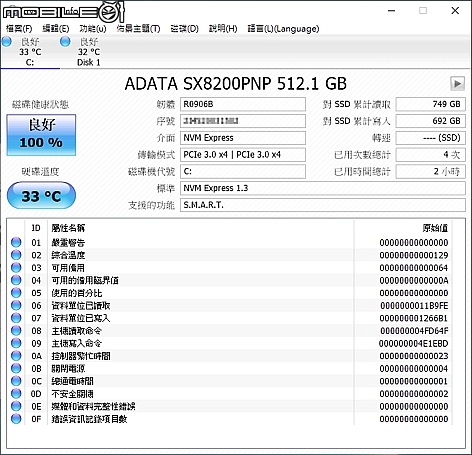Click the blue status dot for attribute 0D
The height and width of the screenshot is (455, 472).
point(16,394)
